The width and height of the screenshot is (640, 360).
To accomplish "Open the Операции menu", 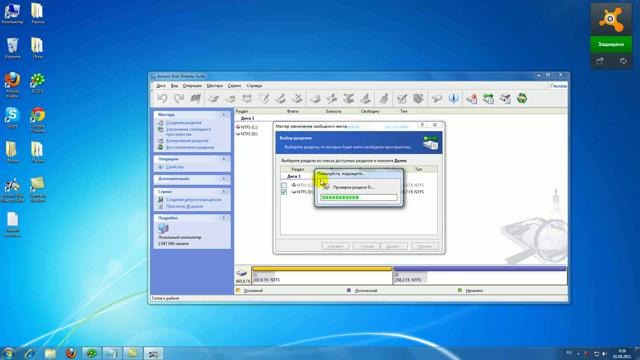I will (x=192, y=86).
